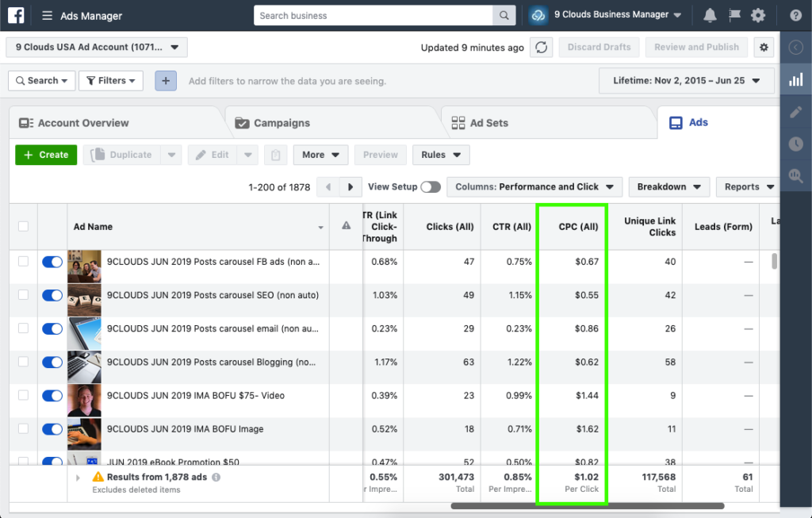The height and width of the screenshot is (518, 812).
Task: Click Discard Drafts button
Action: [x=599, y=47]
